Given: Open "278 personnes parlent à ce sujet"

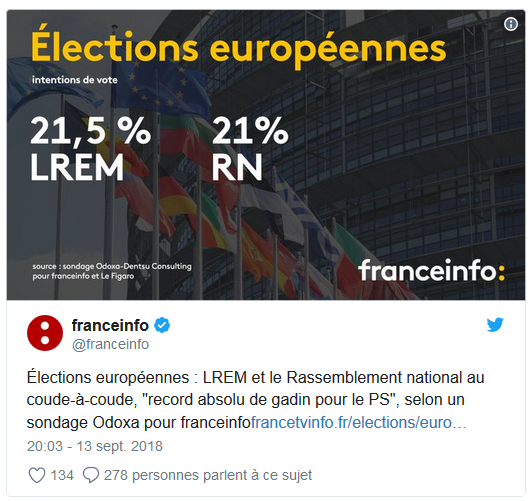Looking at the screenshot, I should [x=208, y=475].
